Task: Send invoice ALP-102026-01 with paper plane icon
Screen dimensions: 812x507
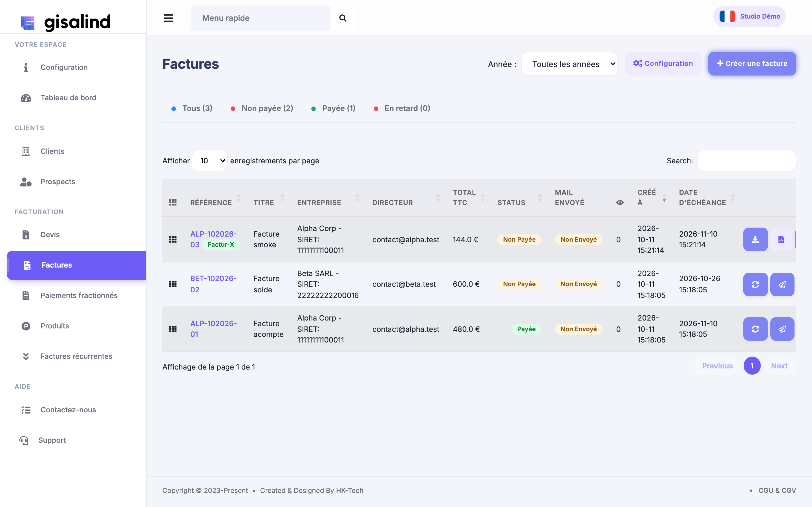Action: point(782,329)
